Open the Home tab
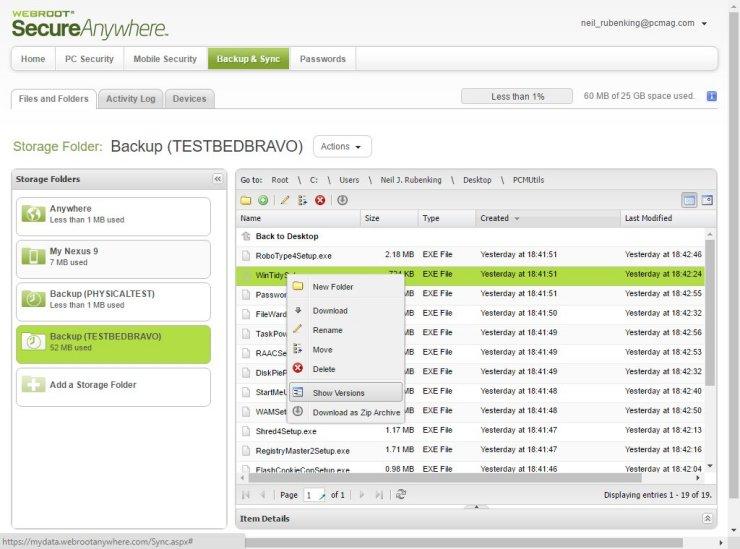Screen dimensions: 740x549 [x=33, y=59]
